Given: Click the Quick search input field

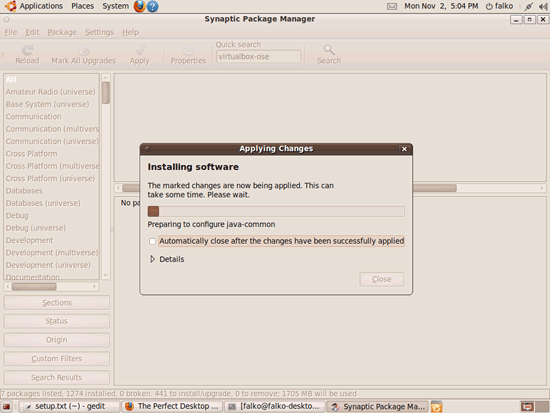Looking at the screenshot, I should [x=258, y=56].
